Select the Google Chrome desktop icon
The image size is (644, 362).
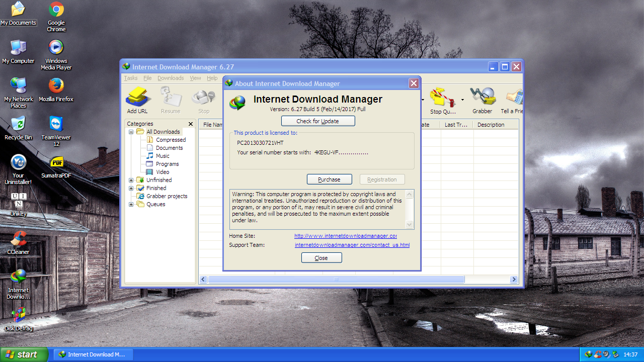[x=56, y=17]
